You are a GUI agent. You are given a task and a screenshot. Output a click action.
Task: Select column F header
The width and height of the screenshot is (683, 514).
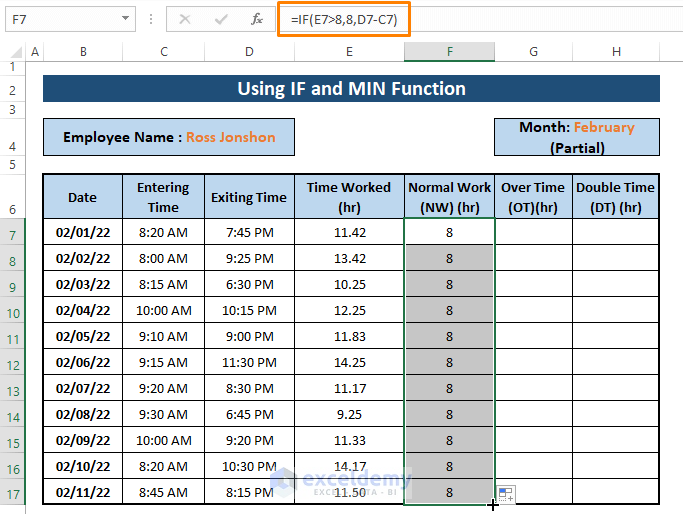coord(450,52)
